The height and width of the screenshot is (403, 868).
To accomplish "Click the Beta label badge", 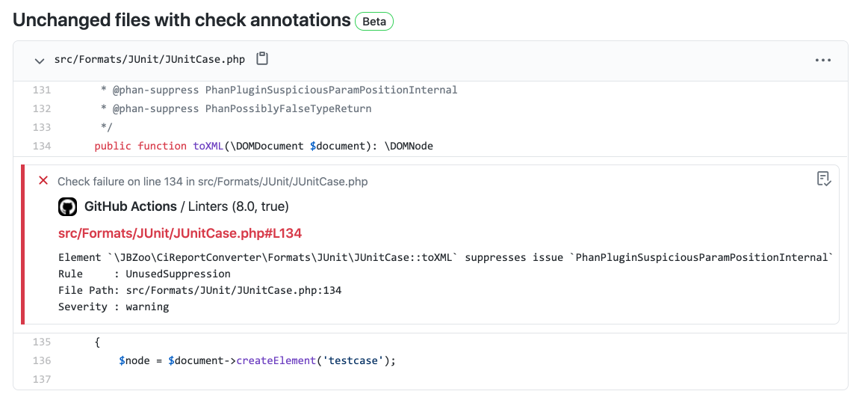I will coord(374,22).
